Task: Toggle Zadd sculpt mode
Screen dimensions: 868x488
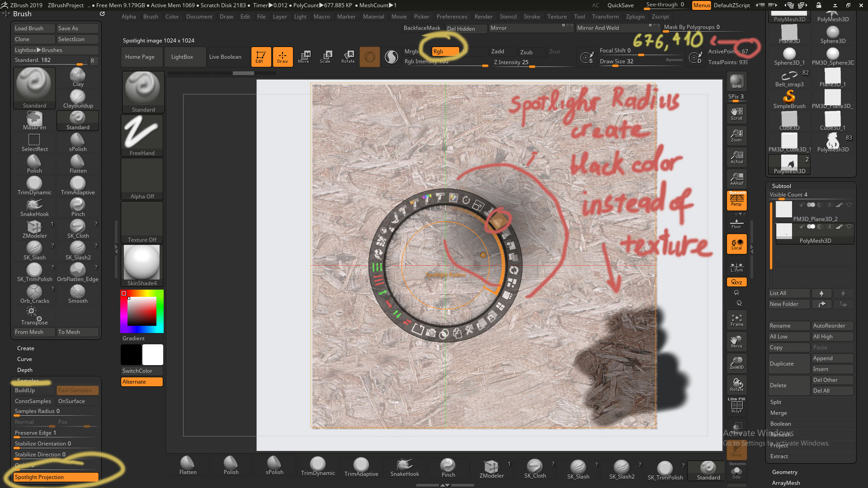Action: pos(503,52)
